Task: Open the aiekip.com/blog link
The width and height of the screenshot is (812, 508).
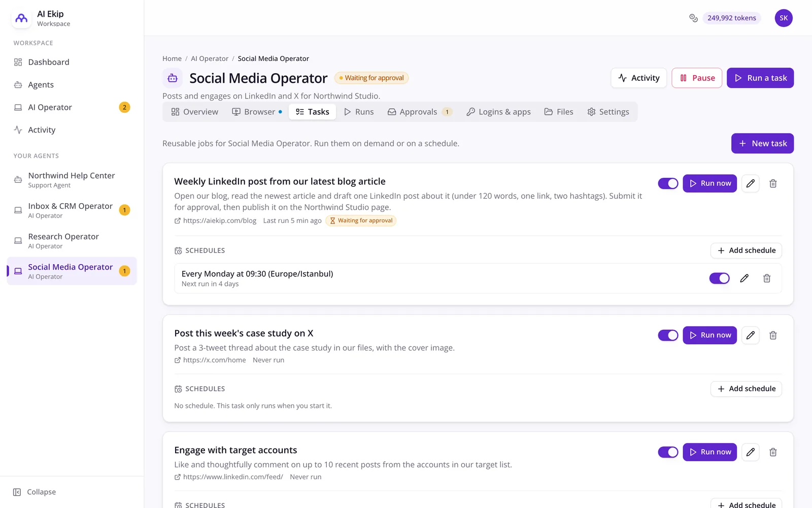Action: click(215, 221)
